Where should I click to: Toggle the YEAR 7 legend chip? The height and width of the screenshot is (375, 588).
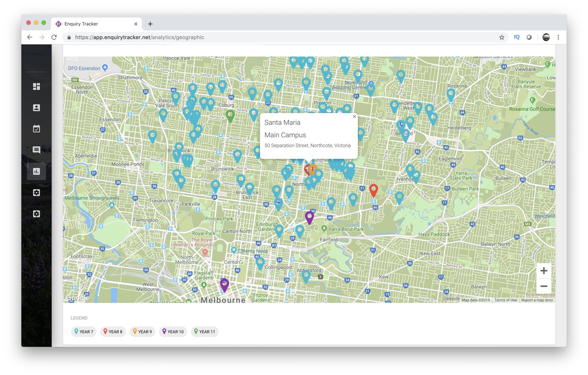pos(83,332)
